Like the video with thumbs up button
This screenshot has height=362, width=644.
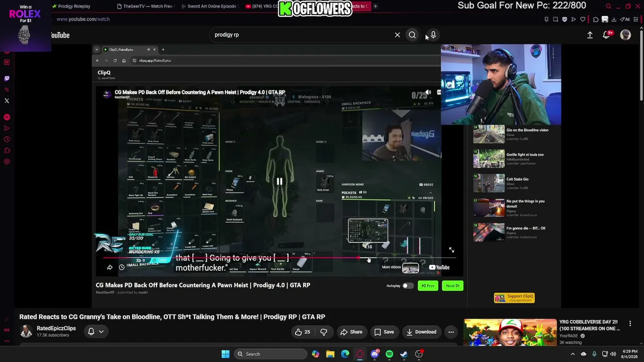coord(303,332)
